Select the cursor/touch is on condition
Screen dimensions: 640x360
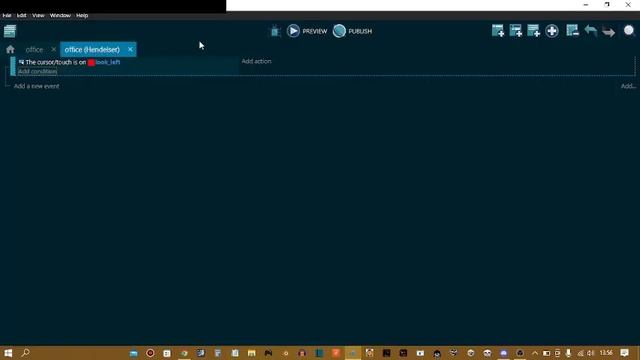click(69, 62)
